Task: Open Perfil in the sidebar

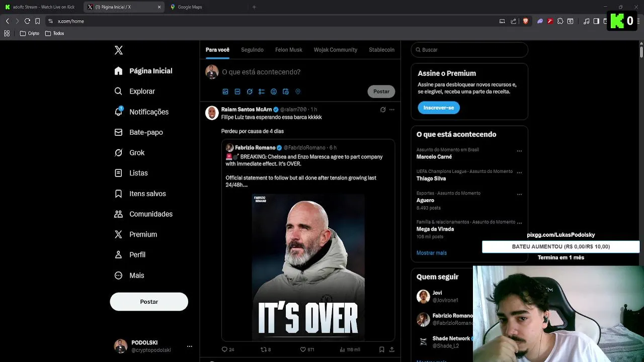Action: [x=130, y=255]
